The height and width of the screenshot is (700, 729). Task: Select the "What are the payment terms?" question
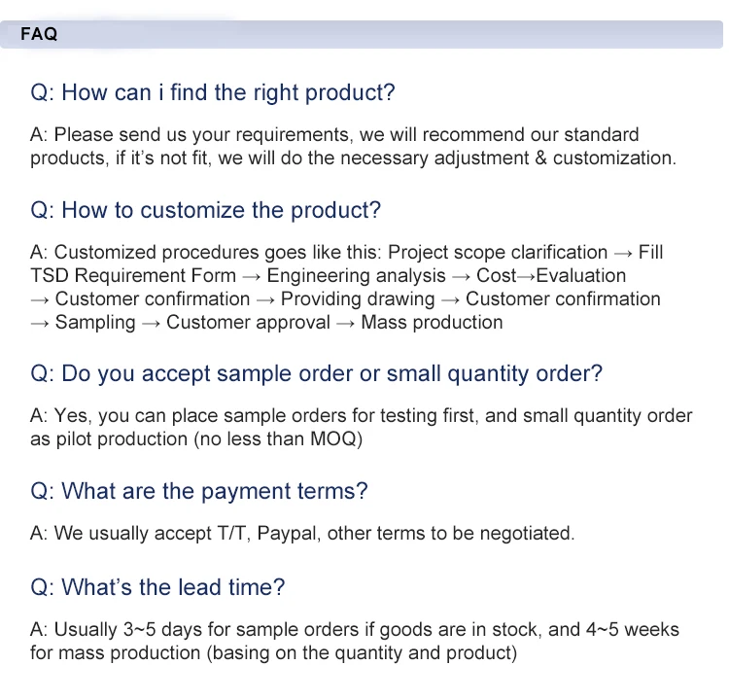(x=199, y=491)
